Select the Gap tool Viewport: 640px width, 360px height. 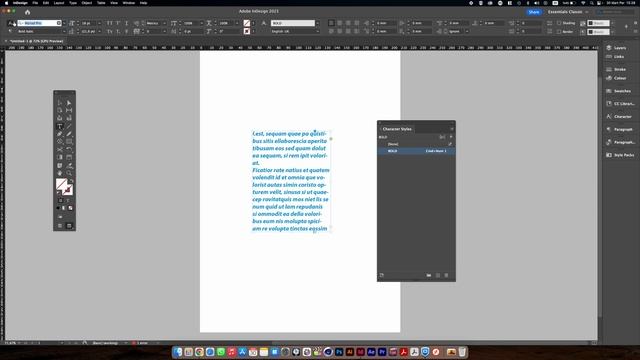click(69, 111)
